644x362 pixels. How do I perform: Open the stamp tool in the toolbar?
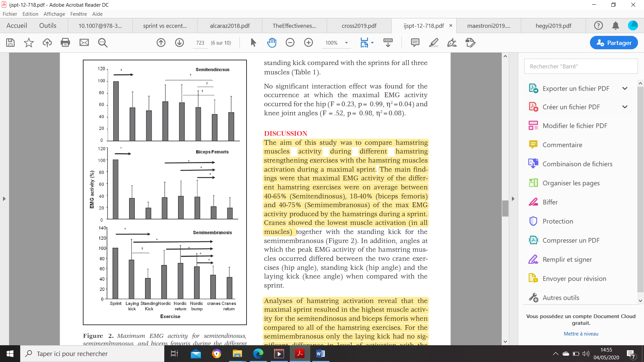(x=471, y=43)
